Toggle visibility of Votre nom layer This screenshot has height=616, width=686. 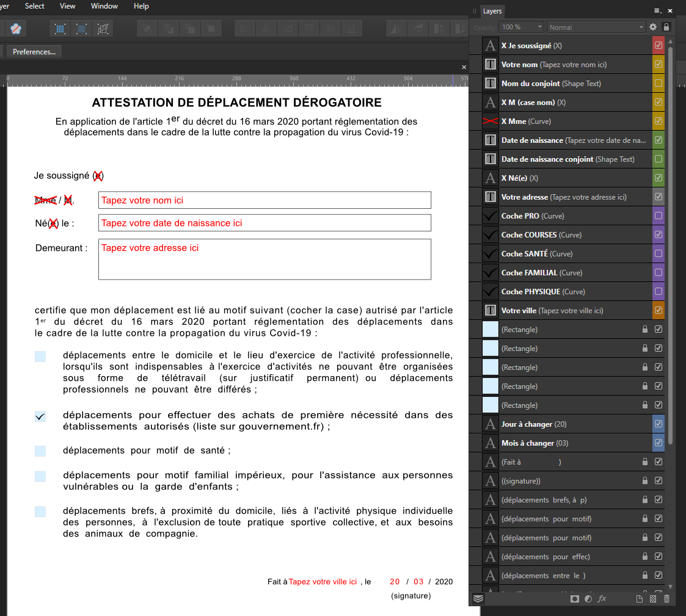[659, 64]
